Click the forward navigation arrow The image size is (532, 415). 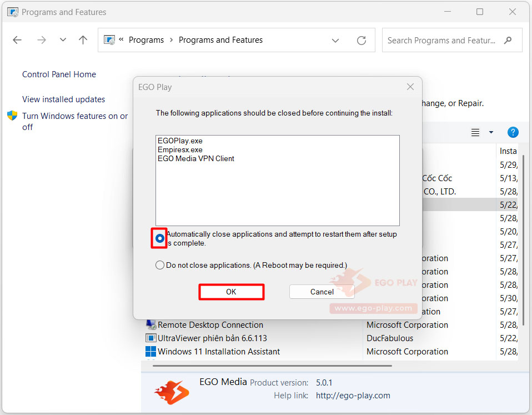click(42, 40)
